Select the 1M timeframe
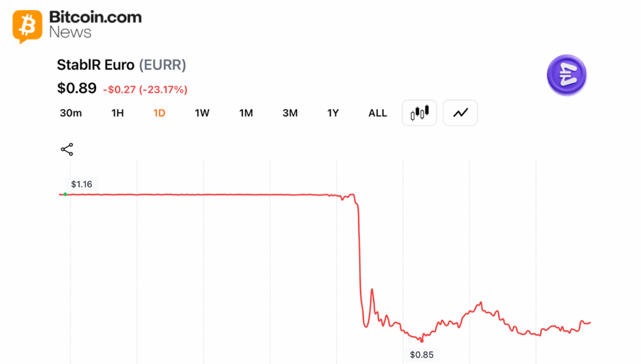 (246, 113)
